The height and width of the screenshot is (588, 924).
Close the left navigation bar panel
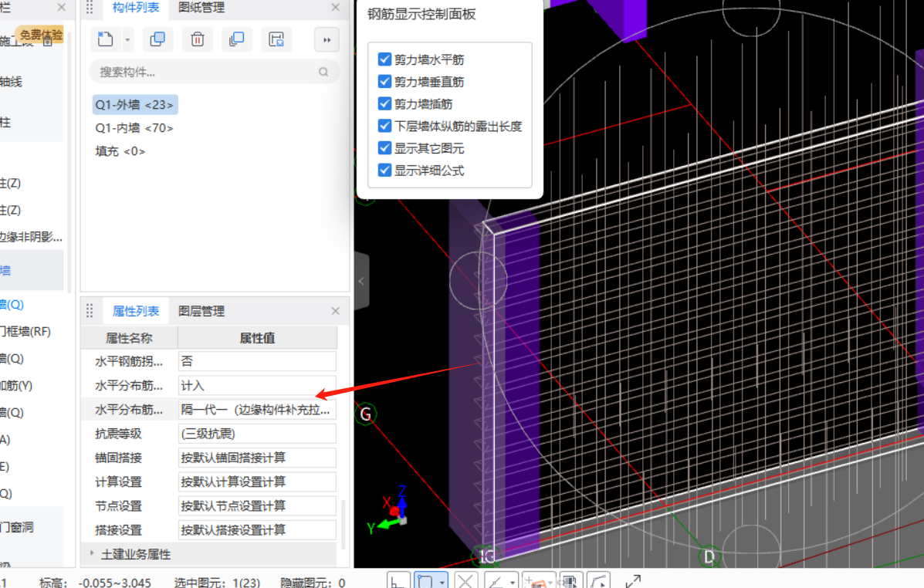coord(61,7)
